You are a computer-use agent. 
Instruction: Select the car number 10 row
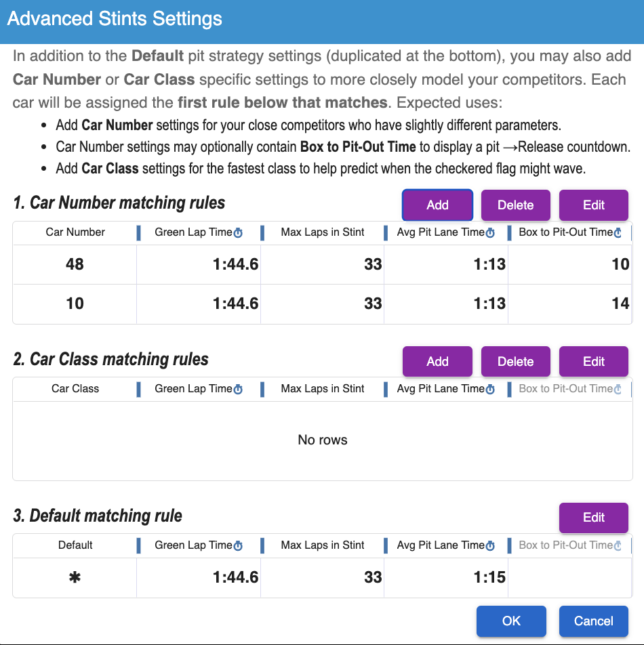click(75, 304)
